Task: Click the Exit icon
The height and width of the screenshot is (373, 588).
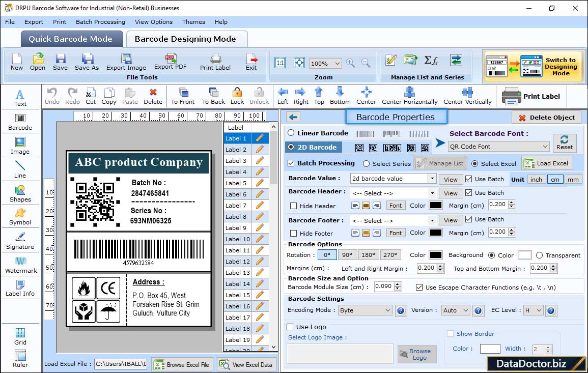Action: coord(251,62)
